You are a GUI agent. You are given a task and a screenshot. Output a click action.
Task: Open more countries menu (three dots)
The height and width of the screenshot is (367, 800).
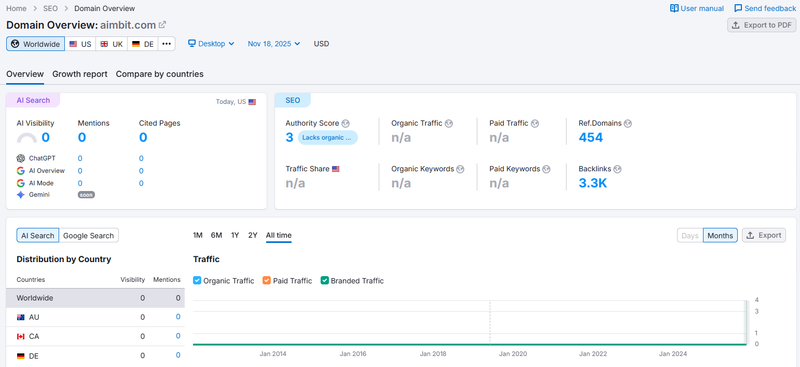pyautogui.click(x=166, y=44)
